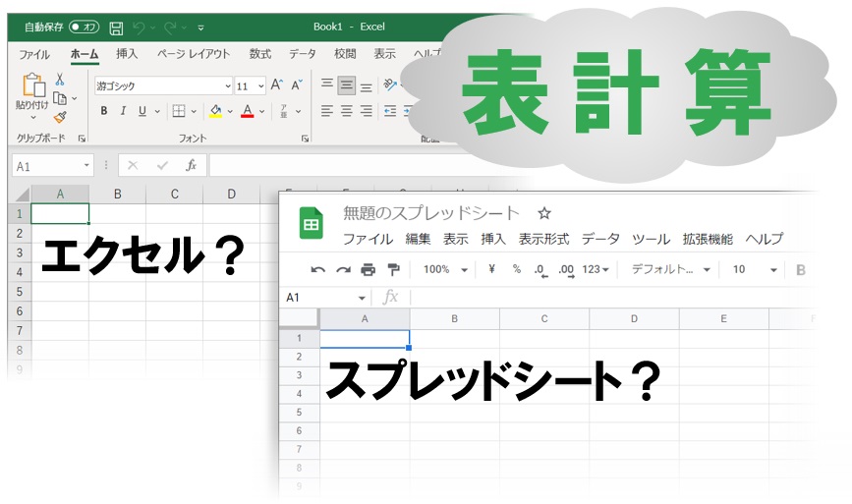Click the Sheets print icon
852x504 pixels.
click(x=369, y=270)
